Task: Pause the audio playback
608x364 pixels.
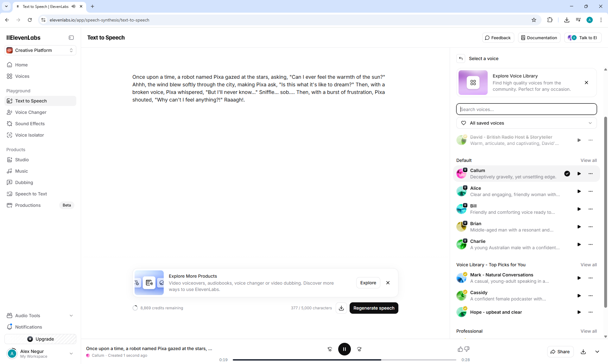Action: point(344,349)
